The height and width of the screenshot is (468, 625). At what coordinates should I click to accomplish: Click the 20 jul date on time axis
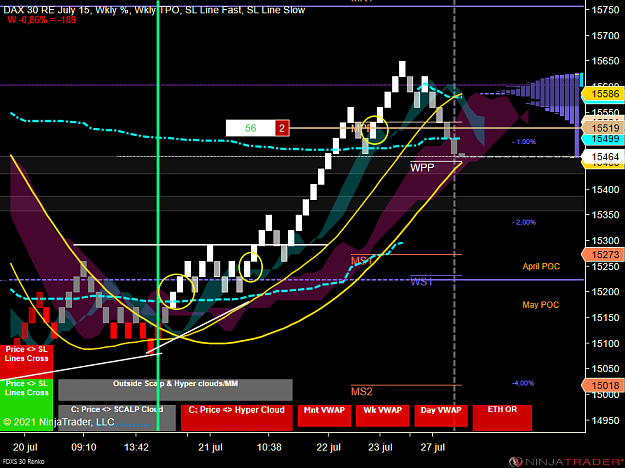point(25,447)
